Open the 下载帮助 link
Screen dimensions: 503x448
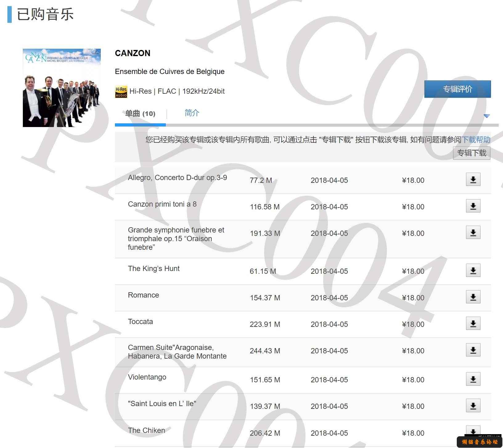coord(476,140)
